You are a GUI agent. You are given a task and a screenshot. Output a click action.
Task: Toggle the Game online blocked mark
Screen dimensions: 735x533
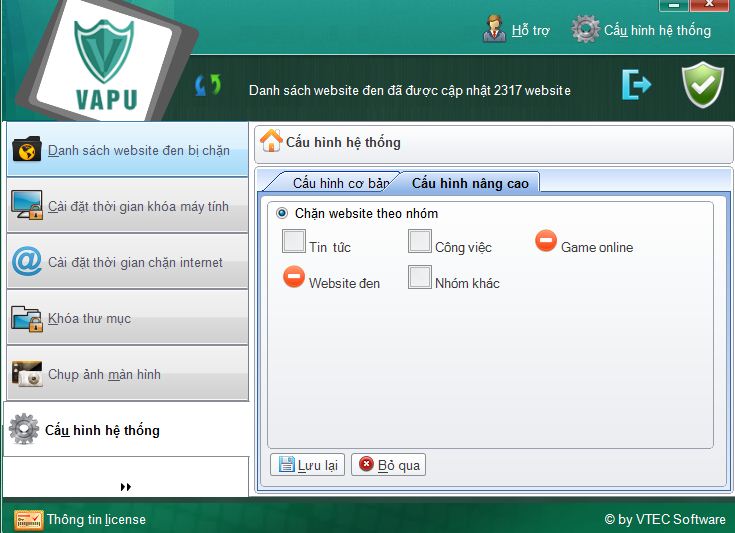coord(546,241)
